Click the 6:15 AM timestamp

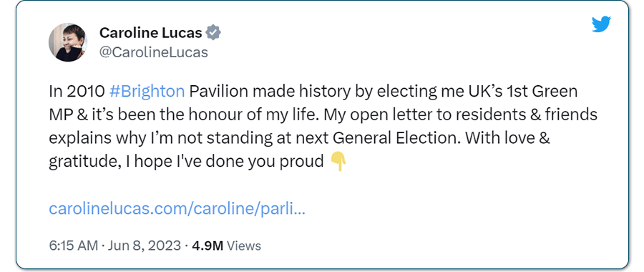click(x=73, y=246)
